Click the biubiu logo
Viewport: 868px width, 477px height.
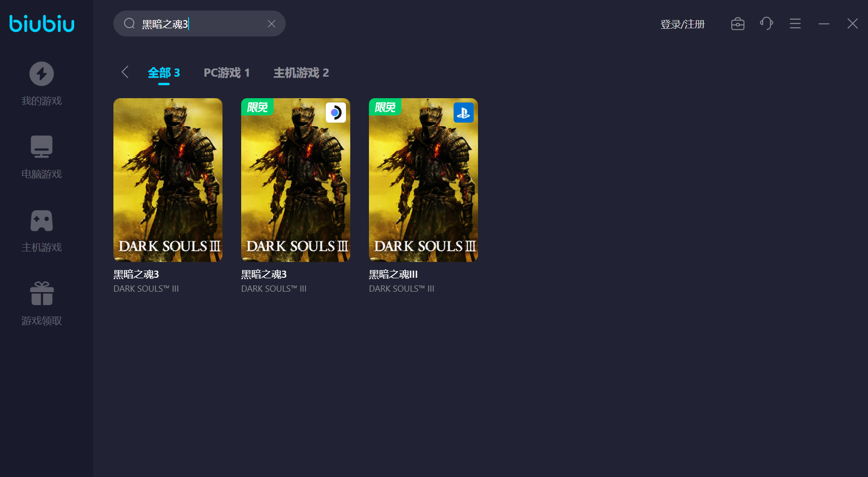pos(42,23)
